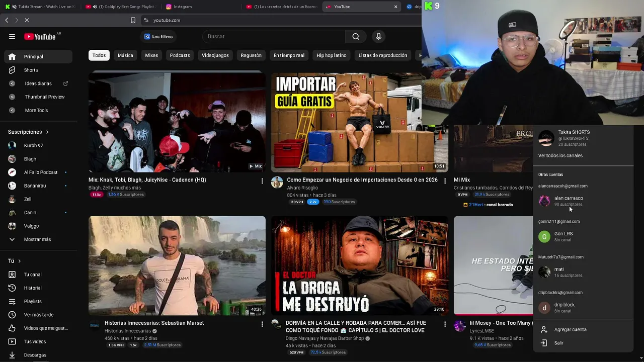This screenshot has height=362, width=644.
Task: Open more options for Historias Innecesarias video
Action: (x=262, y=324)
